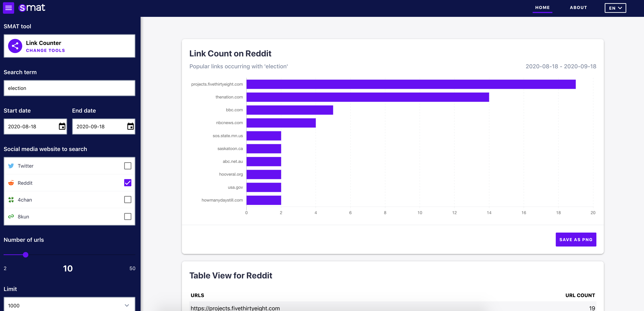
Task: Click CHANGE TOOLS link
Action: (x=46, y=51)
